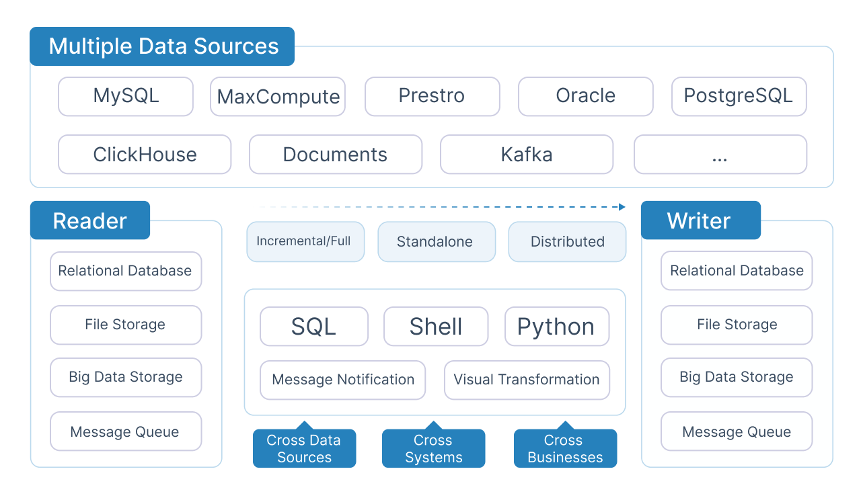Choose the Incremental/Full mode box
This screenshot has height=504, width=861.
point(305,241)
